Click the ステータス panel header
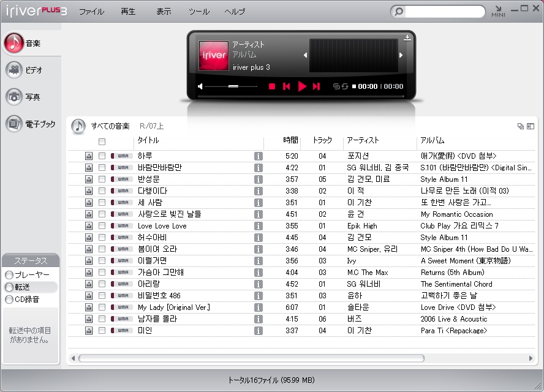 [31, 260]
